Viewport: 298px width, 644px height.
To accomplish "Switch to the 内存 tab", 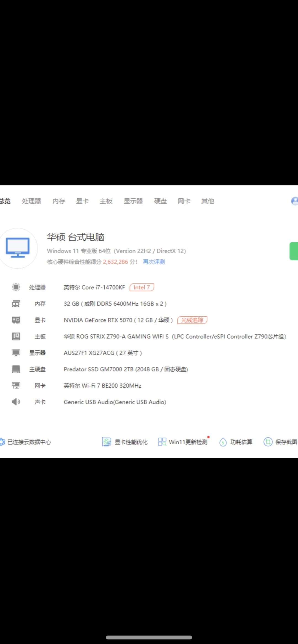I will (x=59, y=201).
